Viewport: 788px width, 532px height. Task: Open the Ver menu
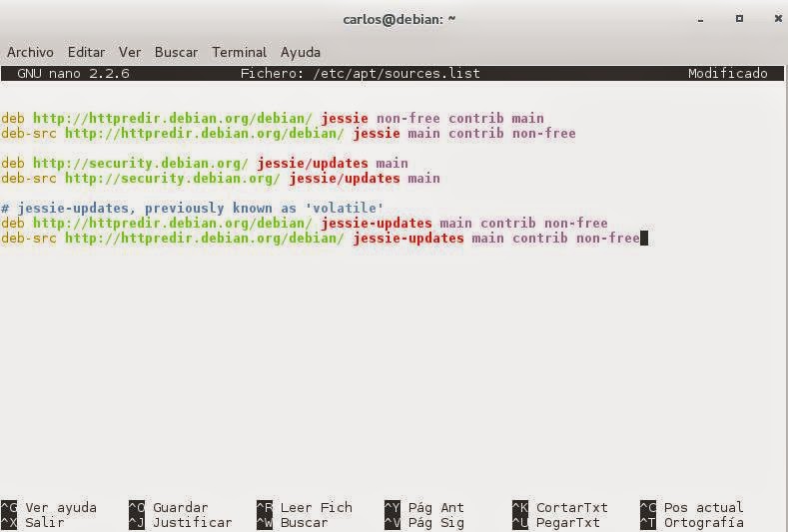[x=130, y=52]
